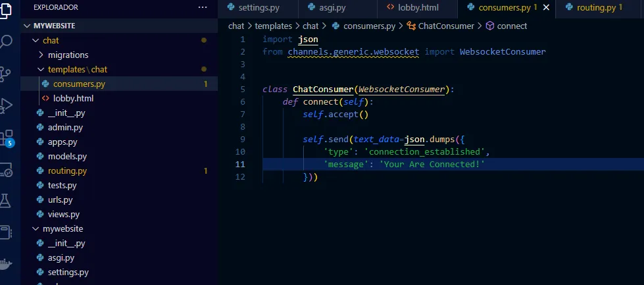The image size is (644, 285).
Task: Open the Source Control view
Action: click(7, 74)
